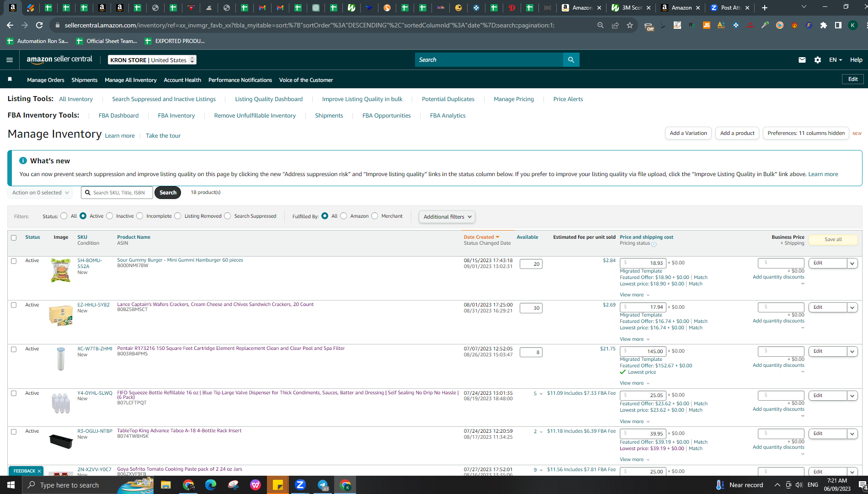
Task: Open File Explorer from the taskbar
Action: click(165, 485)
